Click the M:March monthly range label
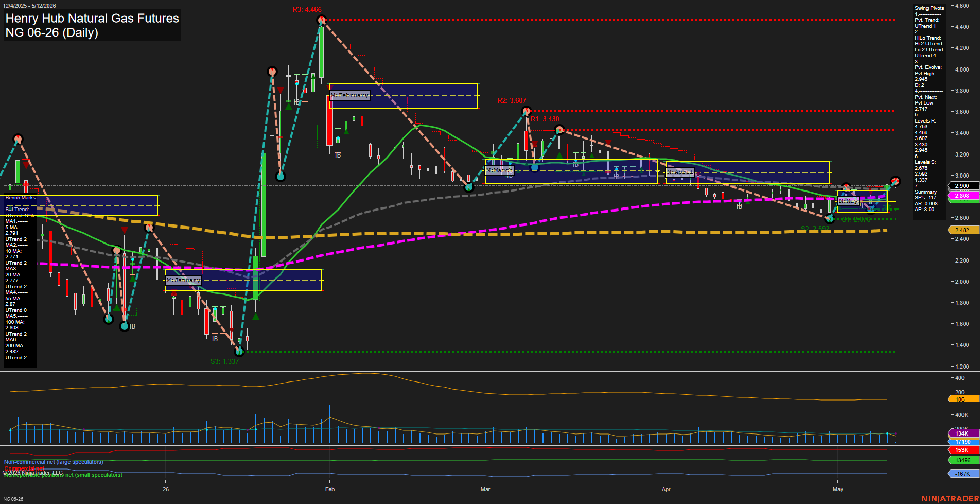 click(x=499, y=170)
